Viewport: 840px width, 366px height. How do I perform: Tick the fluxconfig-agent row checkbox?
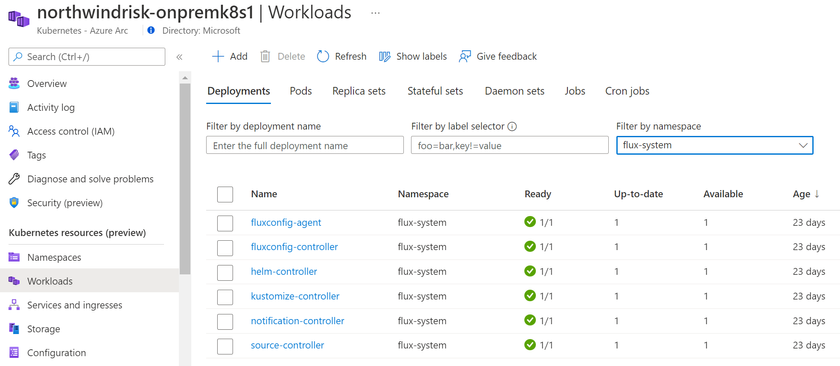tap(225, 222)
